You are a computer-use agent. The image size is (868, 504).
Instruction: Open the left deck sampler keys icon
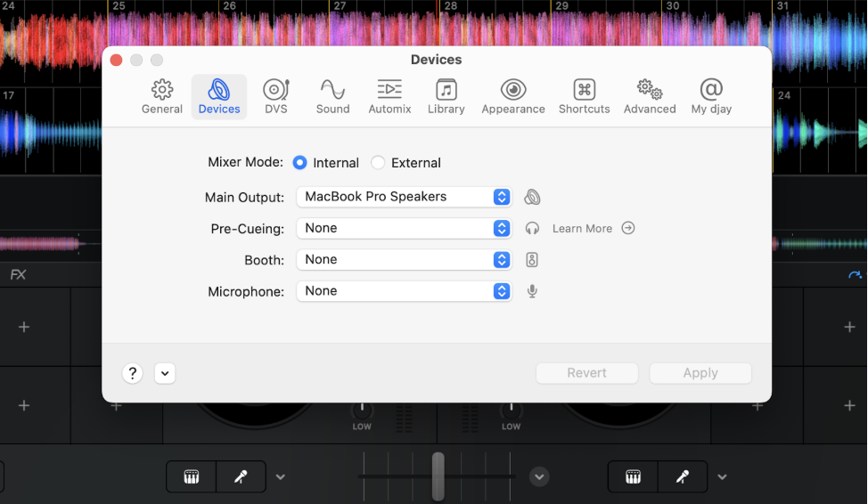192,477
